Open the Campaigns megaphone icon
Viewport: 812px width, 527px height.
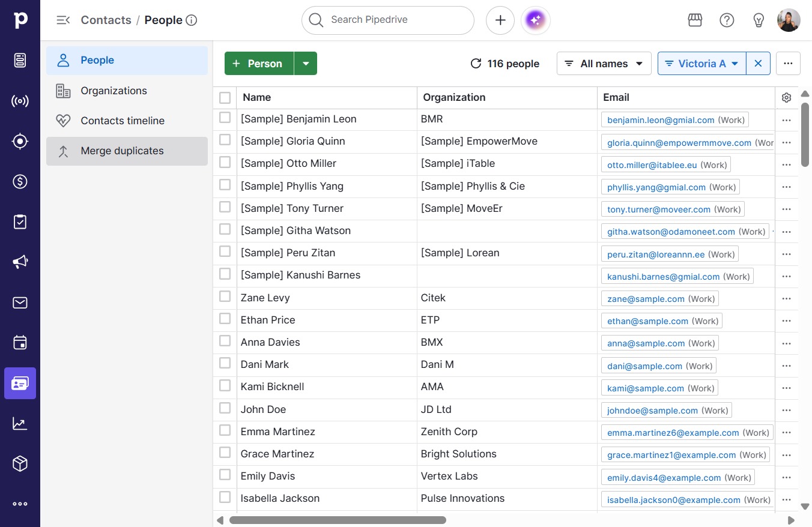[x=20, y=262]
